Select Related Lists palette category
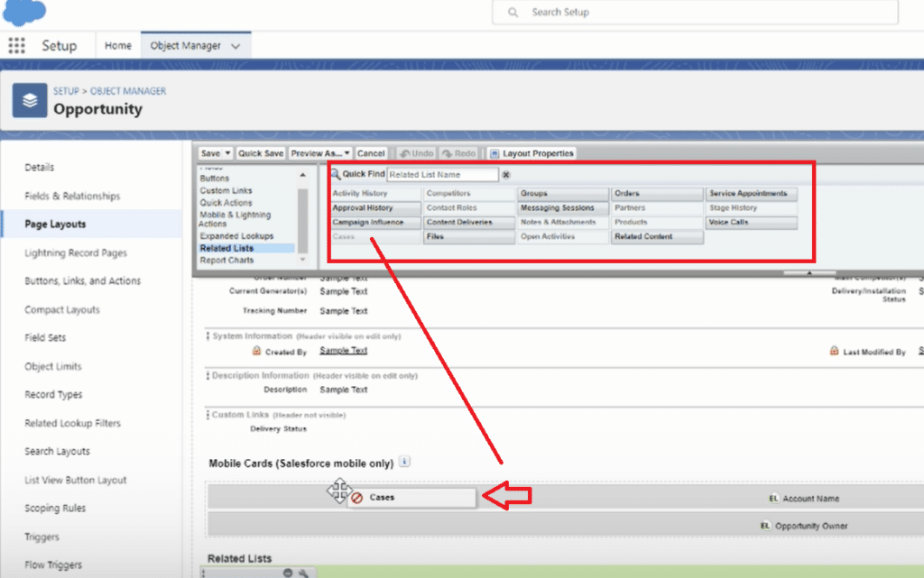 tap(246, 248)
